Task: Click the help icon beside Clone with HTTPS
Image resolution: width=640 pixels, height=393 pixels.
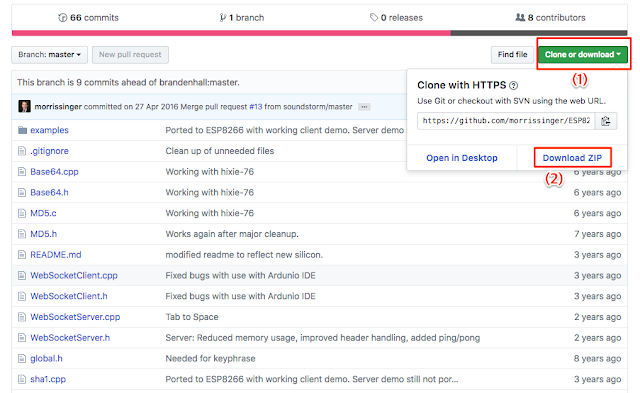Action: pos(514,85)
